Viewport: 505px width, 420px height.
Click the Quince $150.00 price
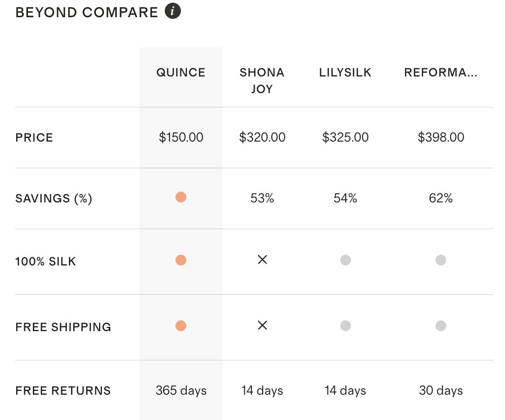(181, 137)
